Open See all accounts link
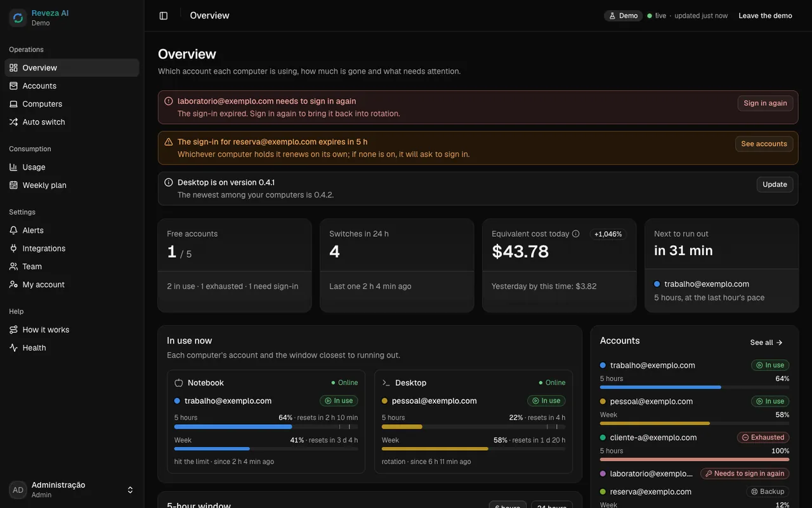 coord(766,342)
